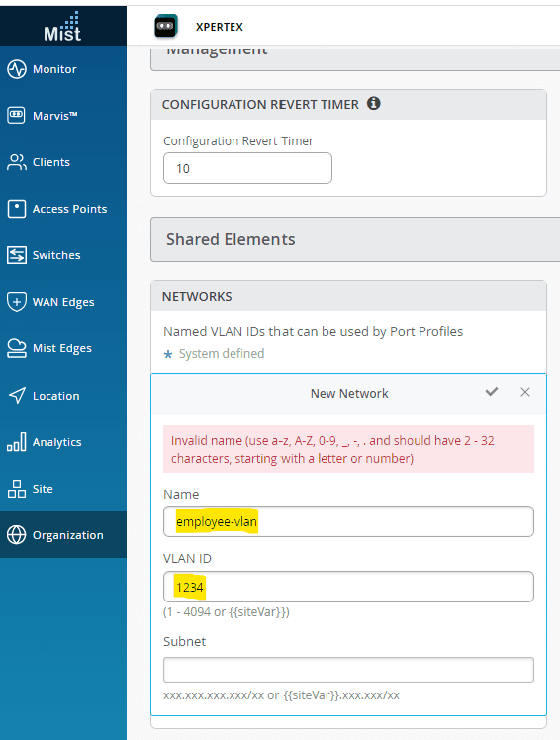This screenshot has width=560, height=740.
Task: Select the Location arrow icon
Action: [17, 395]
